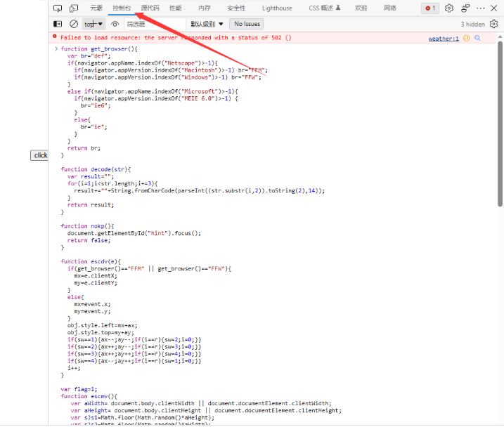Click the 筛选器 filter input field
This screenshot has height=427, width=504.
(x=153, y=24)
